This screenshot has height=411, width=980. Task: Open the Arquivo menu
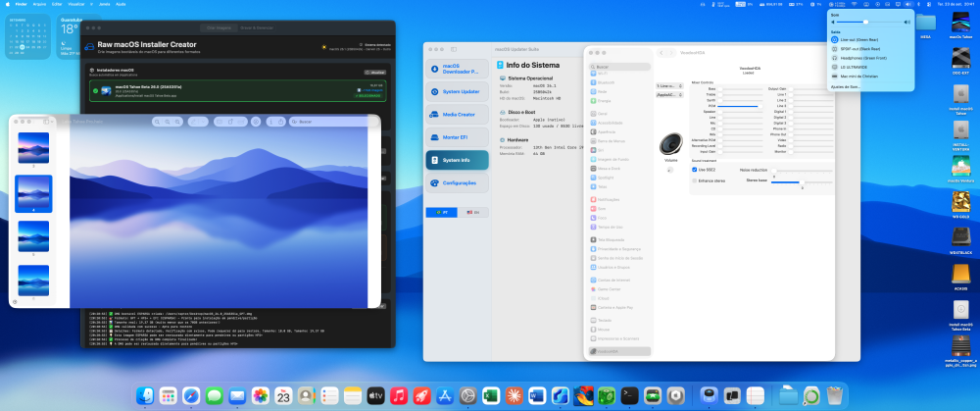coord(39,4)
